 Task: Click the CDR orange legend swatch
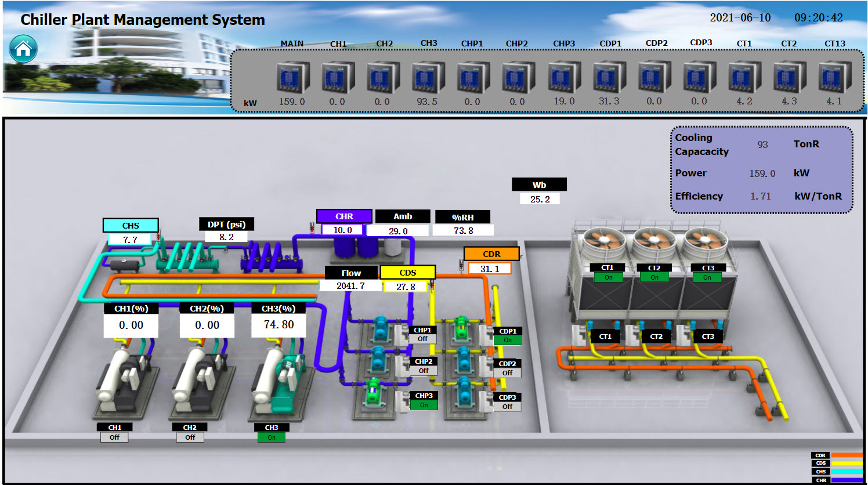(846, 455)
